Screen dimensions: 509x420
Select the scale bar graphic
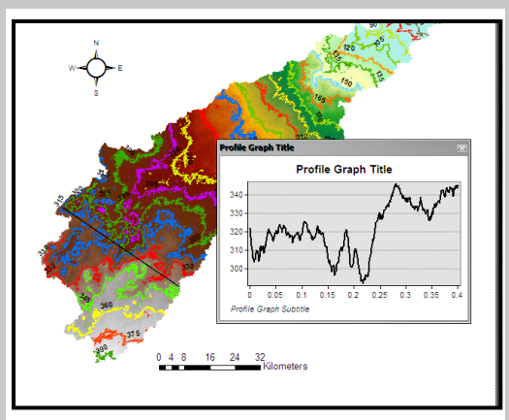(x=209, y=368)
